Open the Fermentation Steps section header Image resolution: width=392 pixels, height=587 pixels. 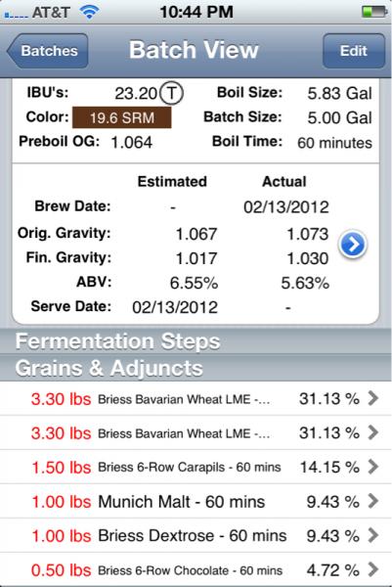coord(196,341)
